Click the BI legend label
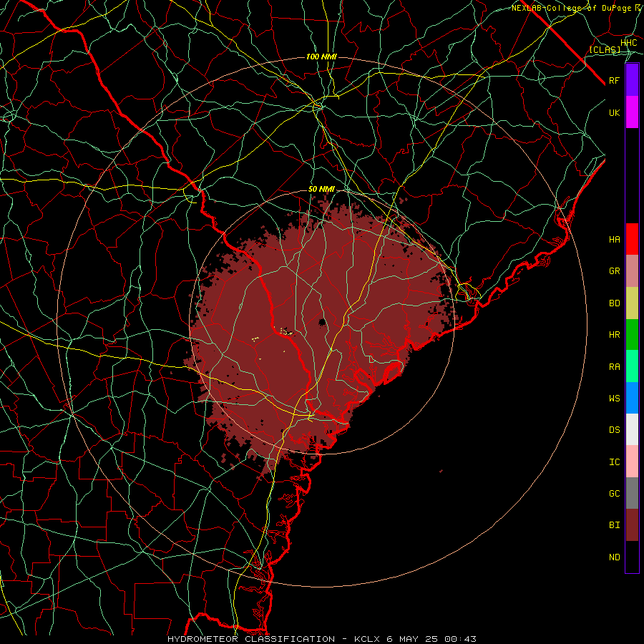The width and height of the screenshot is (644, 644). tap(615, 525)
